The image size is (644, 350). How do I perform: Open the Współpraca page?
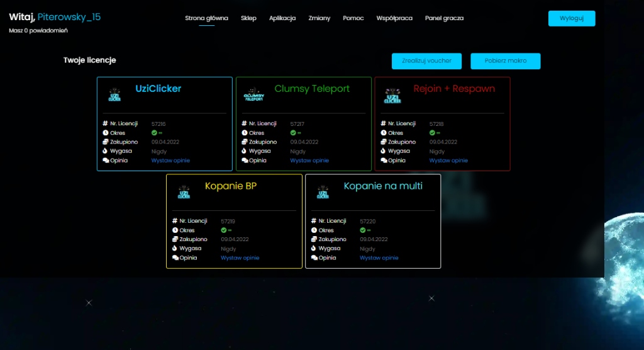click(x=394, y=18)
